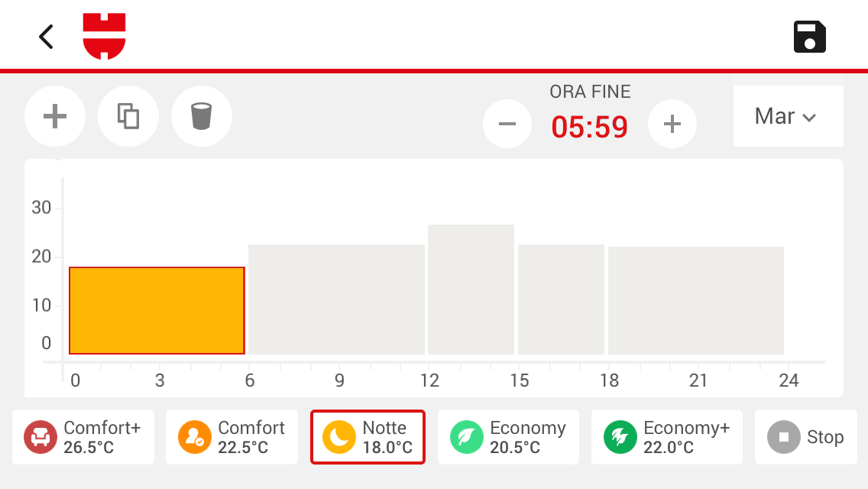Screen dimensions: 868x489
Task: Select the Comfort+ 26.5°C mode
Action: point(83,437)
